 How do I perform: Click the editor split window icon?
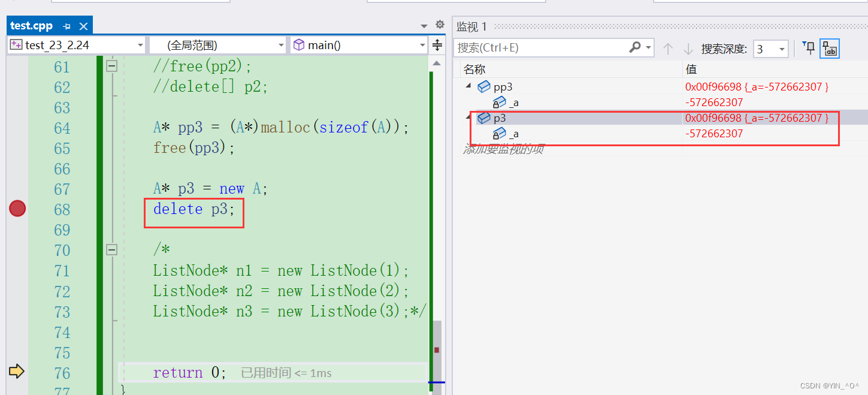click(x=437, y=45)
